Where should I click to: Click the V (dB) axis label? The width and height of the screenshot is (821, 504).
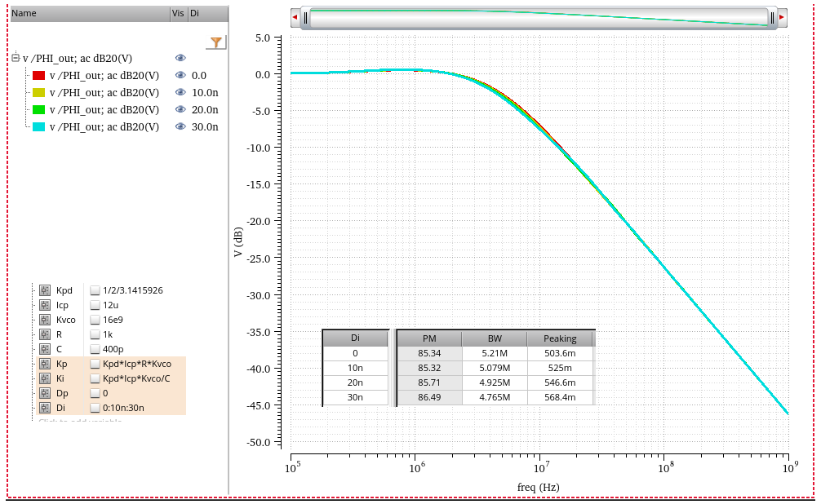click(238, 241)
